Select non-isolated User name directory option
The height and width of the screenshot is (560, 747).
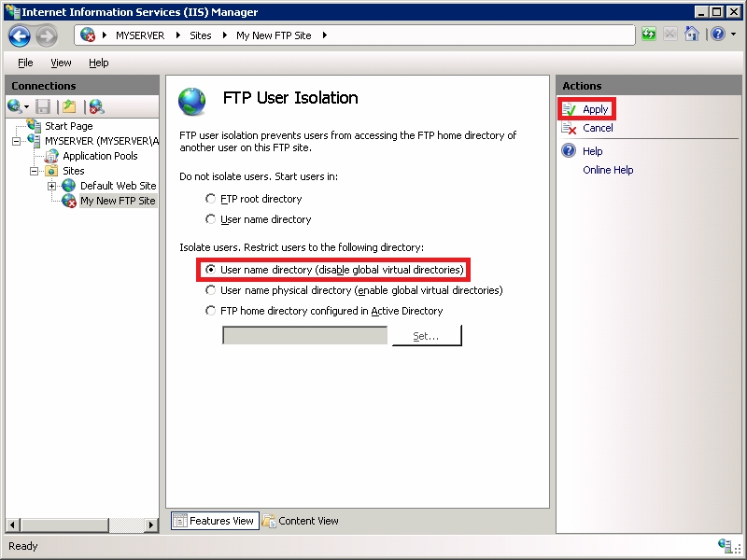tap(210, 219)
